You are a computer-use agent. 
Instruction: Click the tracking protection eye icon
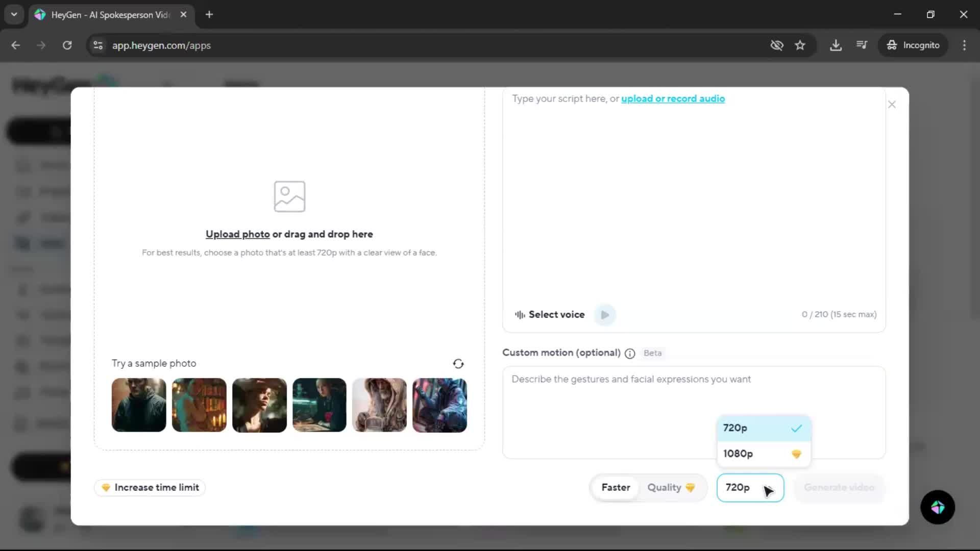tap(776, 45)
